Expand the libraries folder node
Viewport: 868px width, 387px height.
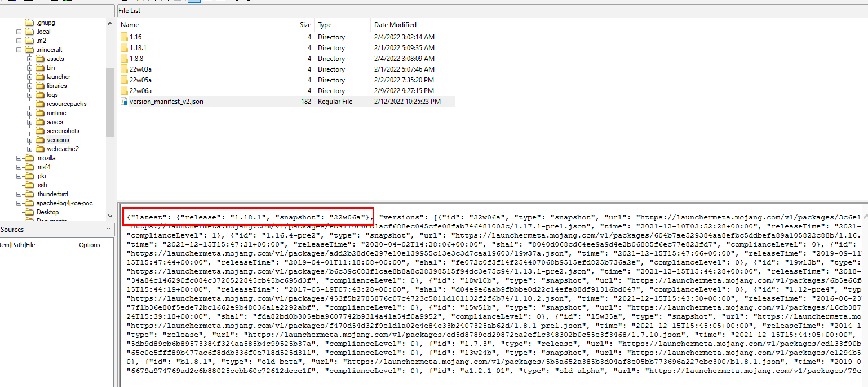[30, 86]
